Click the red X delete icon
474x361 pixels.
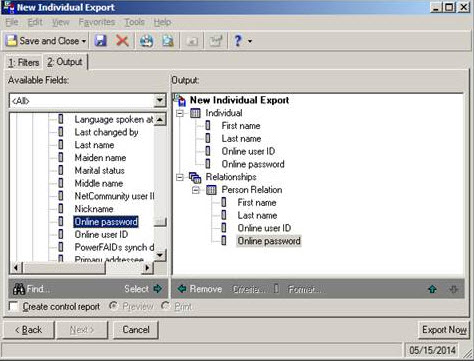point(122,41)
